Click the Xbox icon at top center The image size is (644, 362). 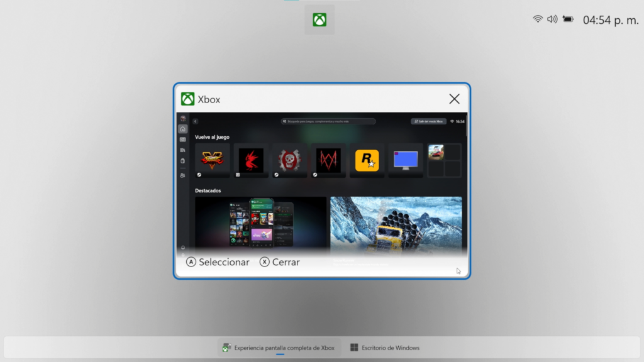click(319, 19)
